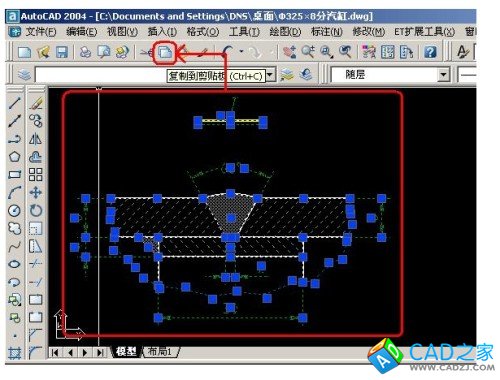Go to the last layout tab arrow
Image resolution: width=500 pixels, height=380 pixels.
coord(100,352)
